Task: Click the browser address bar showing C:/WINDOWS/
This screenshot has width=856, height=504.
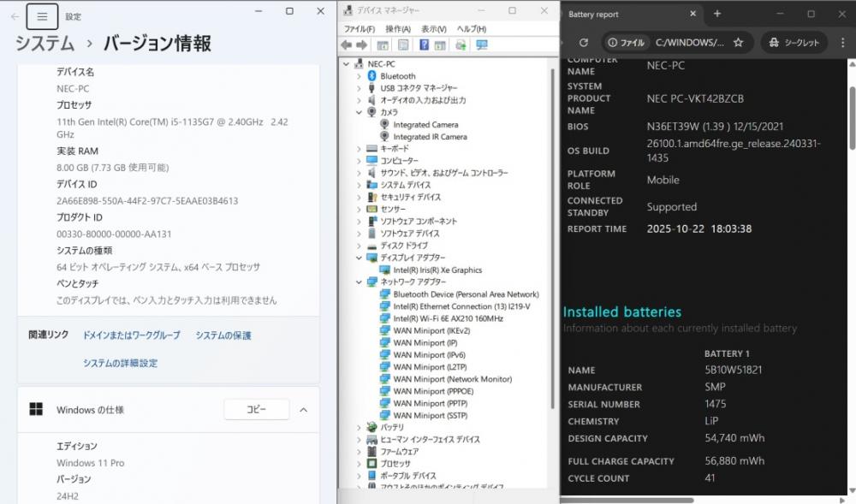Action: [689, 42]
